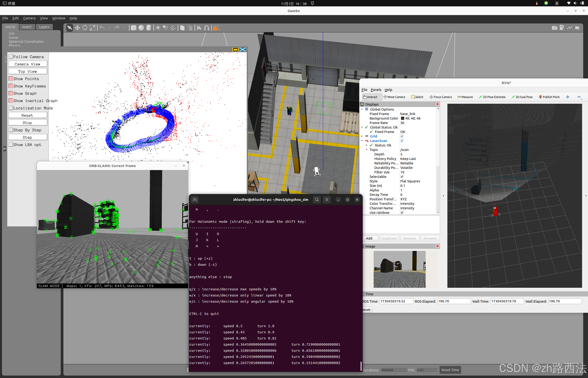
Task: Add a point light
Action: point(158,28)
